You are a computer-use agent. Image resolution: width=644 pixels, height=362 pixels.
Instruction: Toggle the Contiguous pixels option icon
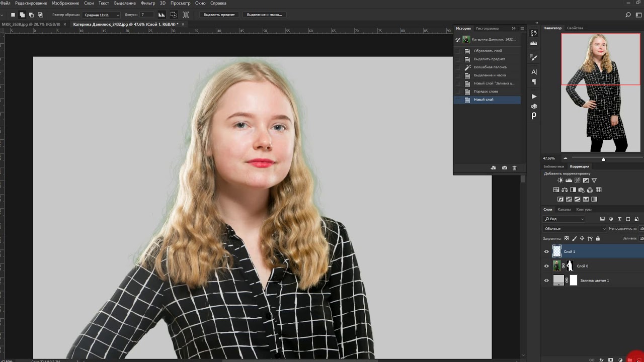click(x=174, y=15)
